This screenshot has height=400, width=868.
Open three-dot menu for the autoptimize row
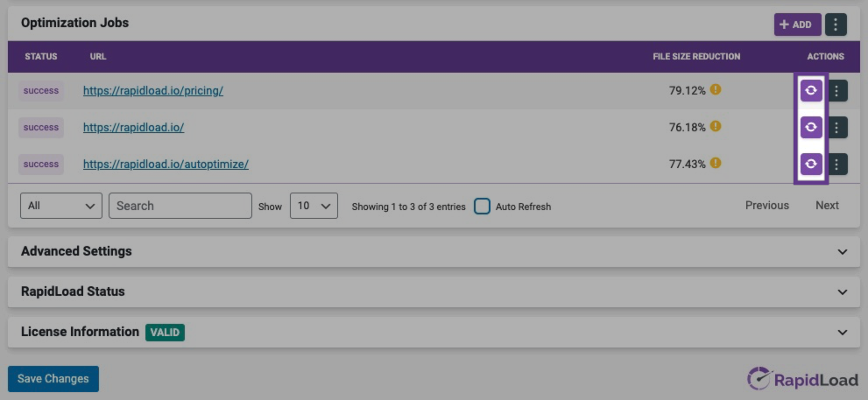[836, 164]
